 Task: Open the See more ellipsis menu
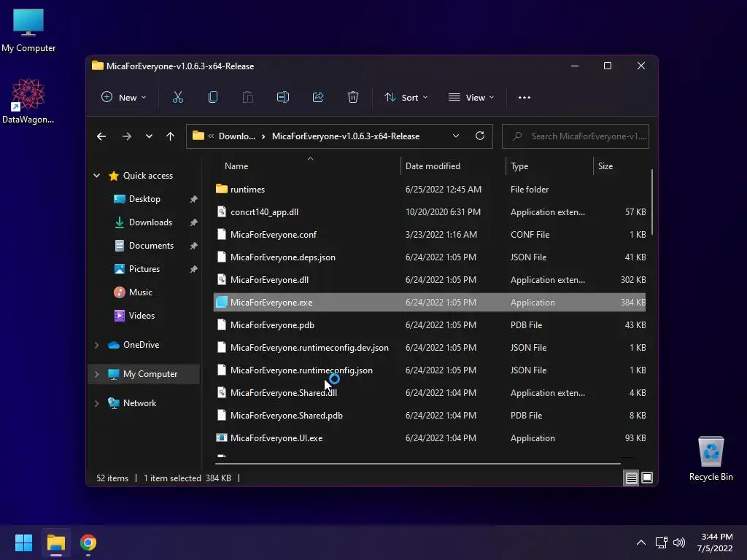point(525,97)
